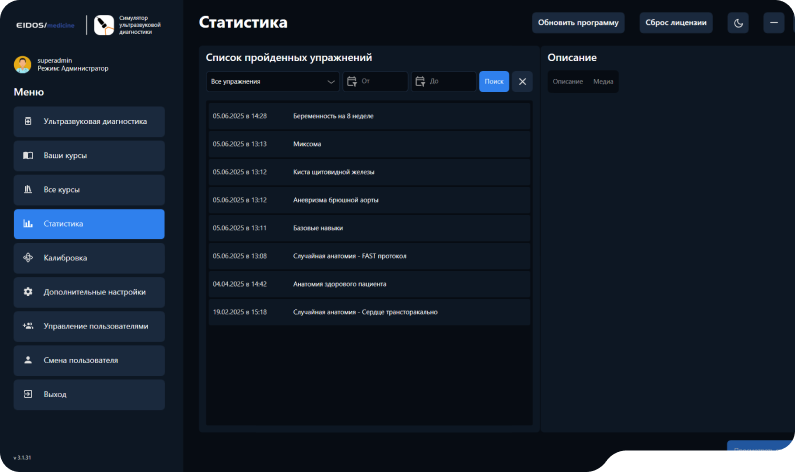Open the calendar icon in the От field
Viewport: 795px width, 472px height.
pos(351,81)
